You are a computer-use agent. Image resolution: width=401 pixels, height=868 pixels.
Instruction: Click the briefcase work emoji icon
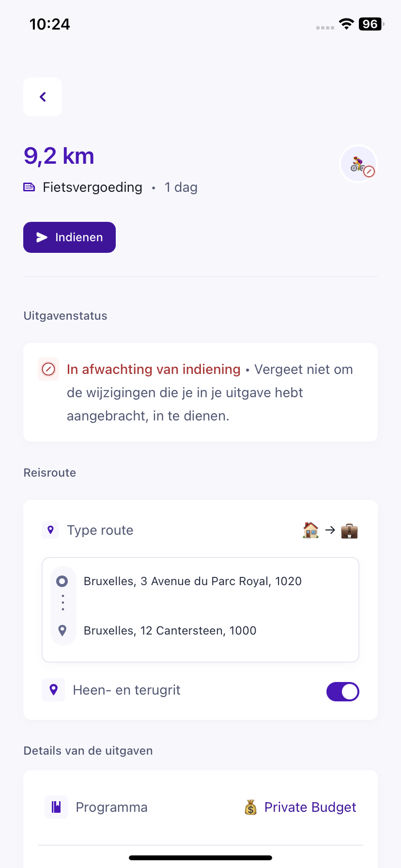[349, 531]
